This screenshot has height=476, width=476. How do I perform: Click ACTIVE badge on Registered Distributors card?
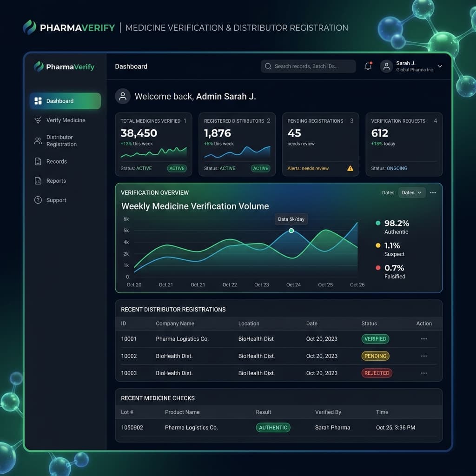pyautogui.click(x=260, y=168)
